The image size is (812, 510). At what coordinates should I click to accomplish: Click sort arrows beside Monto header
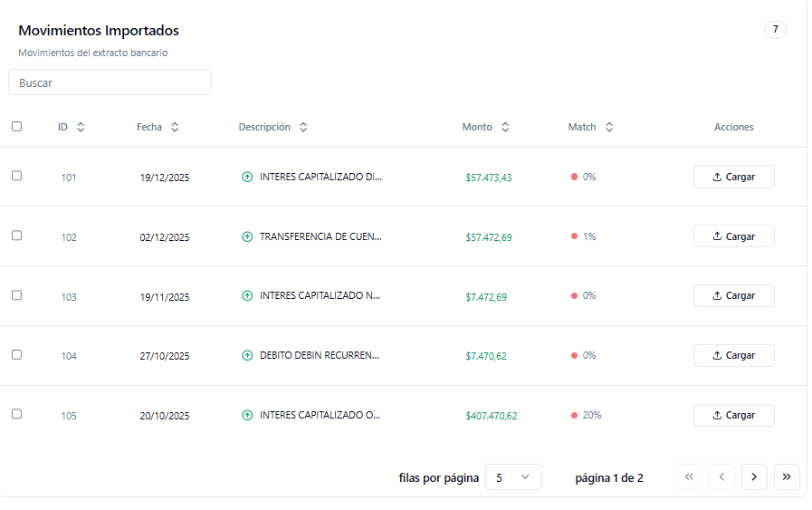505,128
